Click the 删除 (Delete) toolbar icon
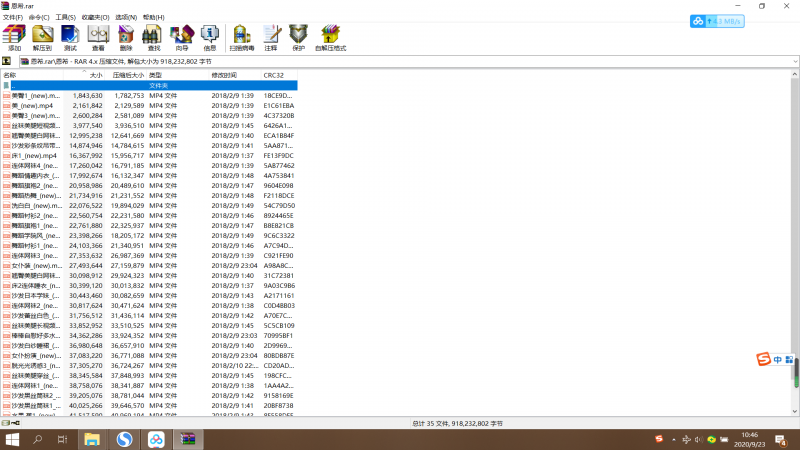 click(126, 38)
